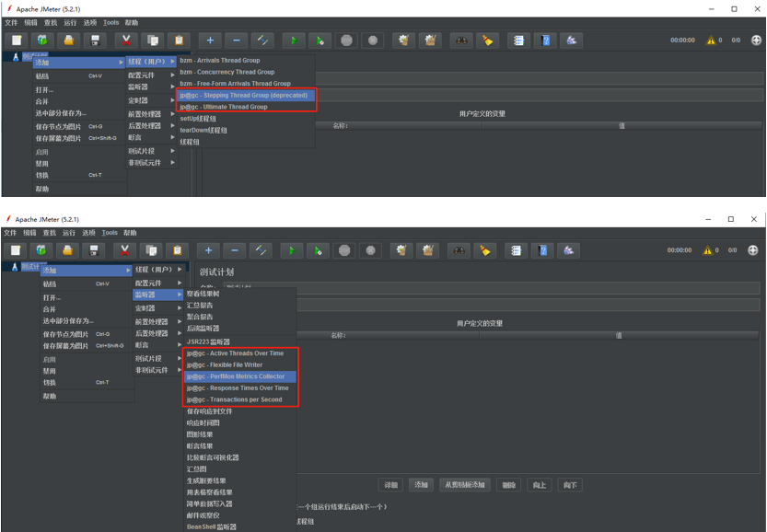Click 详细 button
The image size is (767, 532).
click(390, 485)
